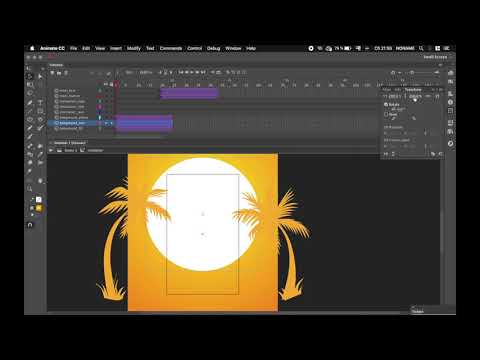Go to last frame playback button

click(203, 72)
